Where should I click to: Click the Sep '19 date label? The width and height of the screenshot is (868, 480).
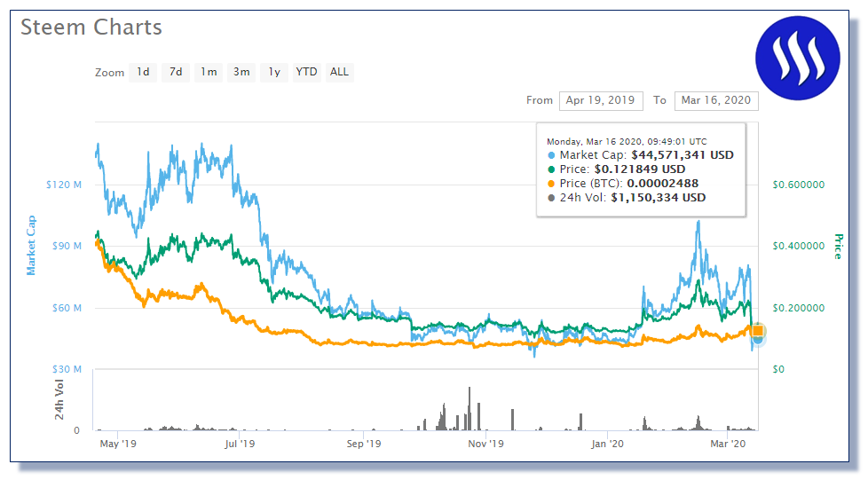tap(364, 444)
